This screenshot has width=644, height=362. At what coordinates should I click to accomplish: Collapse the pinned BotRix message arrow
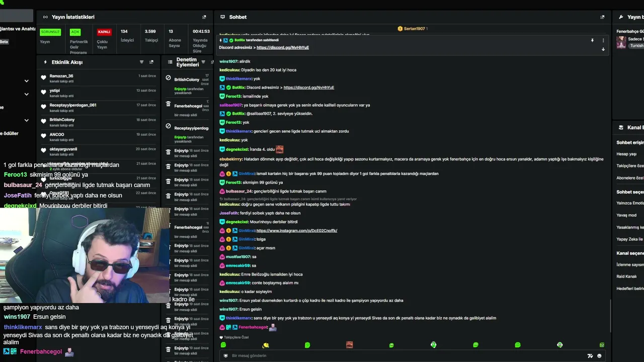603,49
